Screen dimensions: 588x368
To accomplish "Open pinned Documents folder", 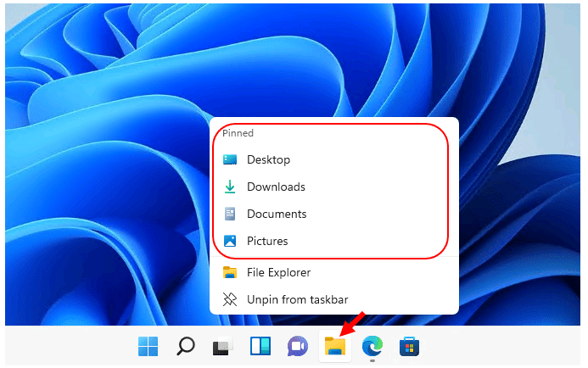I will click(x=333, y=214).
